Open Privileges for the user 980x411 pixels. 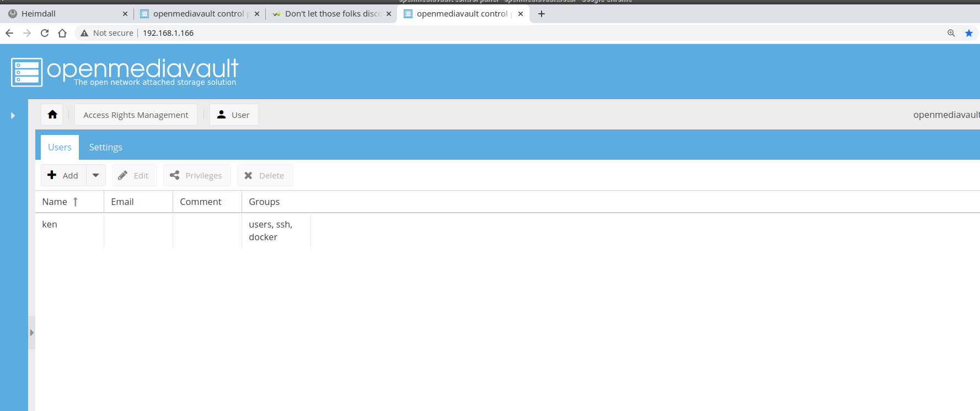(196, 175)
